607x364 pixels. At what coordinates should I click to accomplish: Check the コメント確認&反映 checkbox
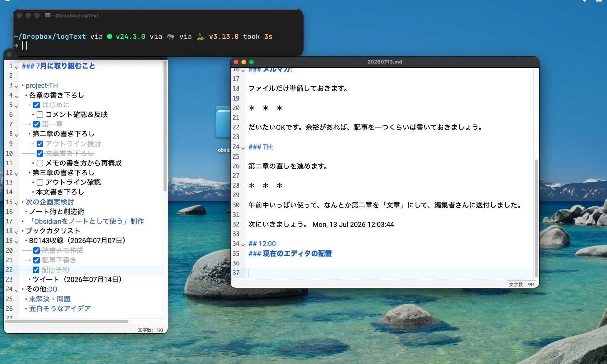click(x=40, y=114)
